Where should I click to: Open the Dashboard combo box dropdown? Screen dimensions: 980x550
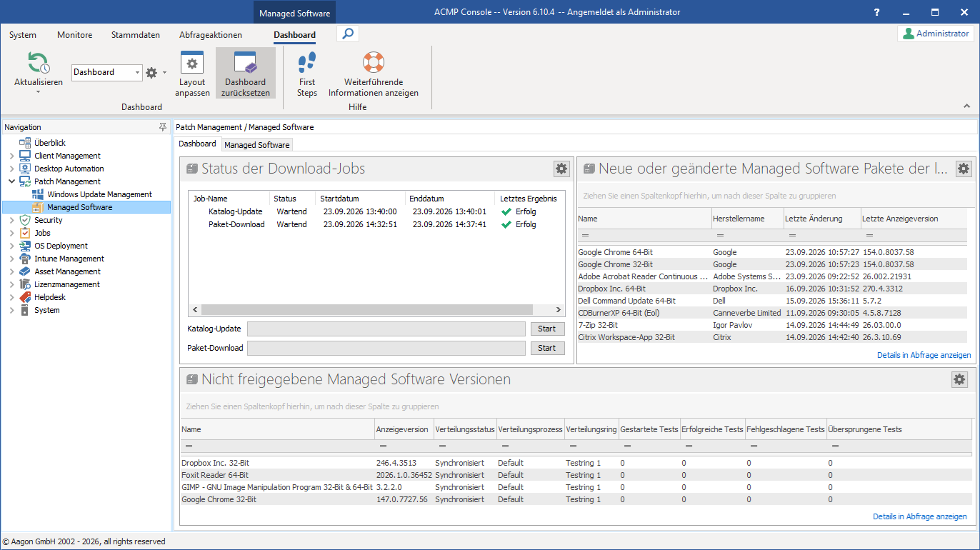138,72
